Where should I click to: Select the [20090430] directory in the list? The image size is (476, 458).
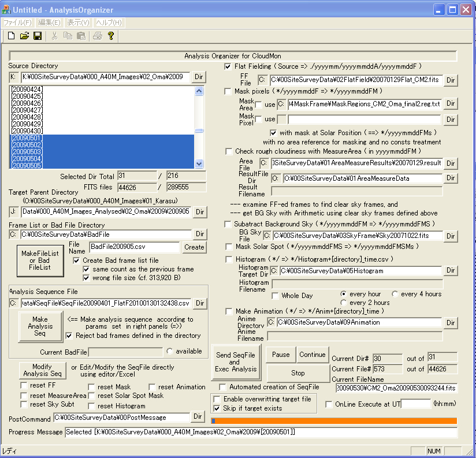tap(27, 131)
